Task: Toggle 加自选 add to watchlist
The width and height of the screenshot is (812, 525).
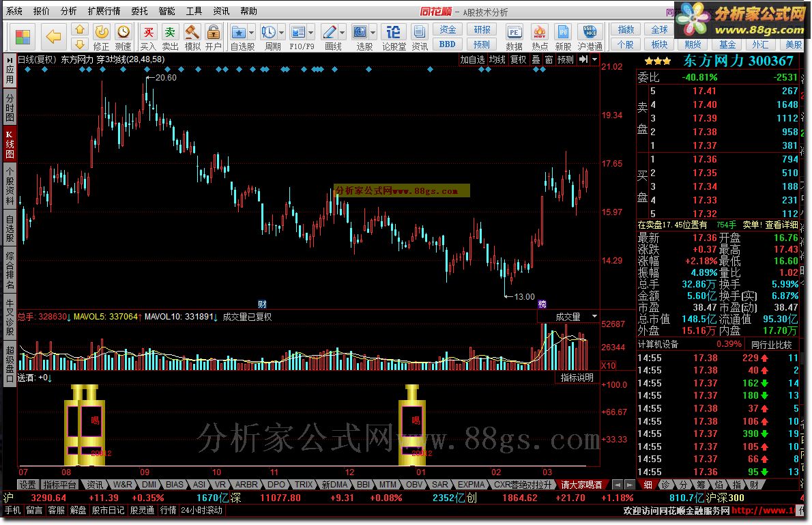Action: [472, 59]
